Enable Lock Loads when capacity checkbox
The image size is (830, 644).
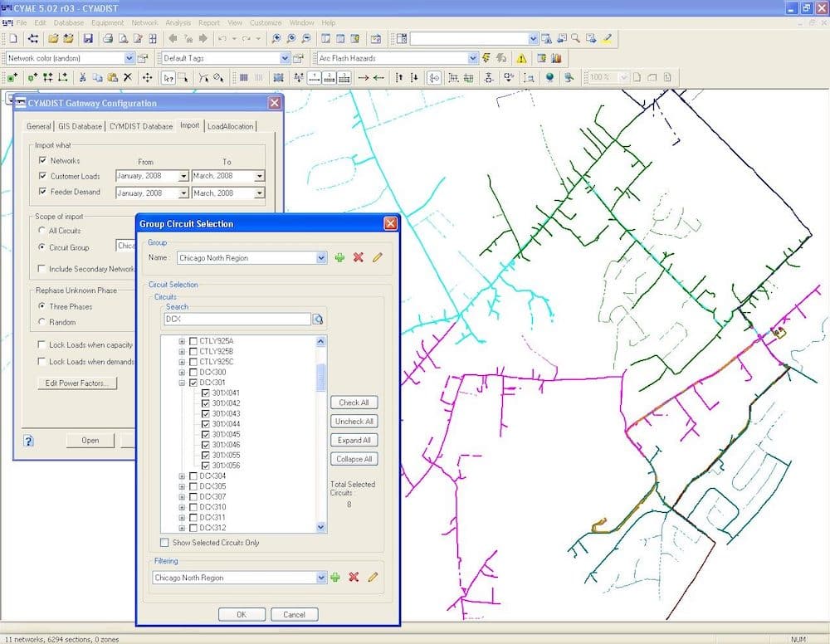(x=41, y=345)
